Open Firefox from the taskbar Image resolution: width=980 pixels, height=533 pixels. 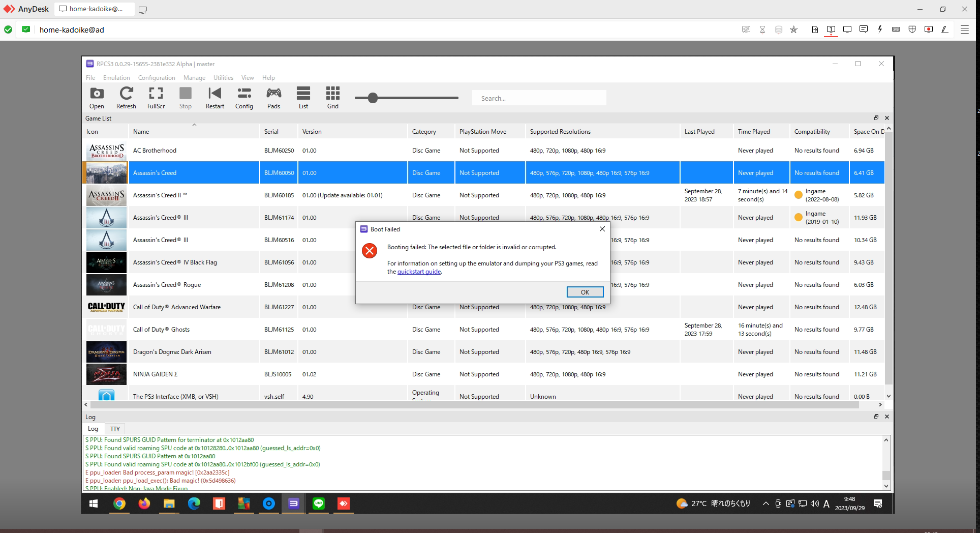(x=144, y=504)
